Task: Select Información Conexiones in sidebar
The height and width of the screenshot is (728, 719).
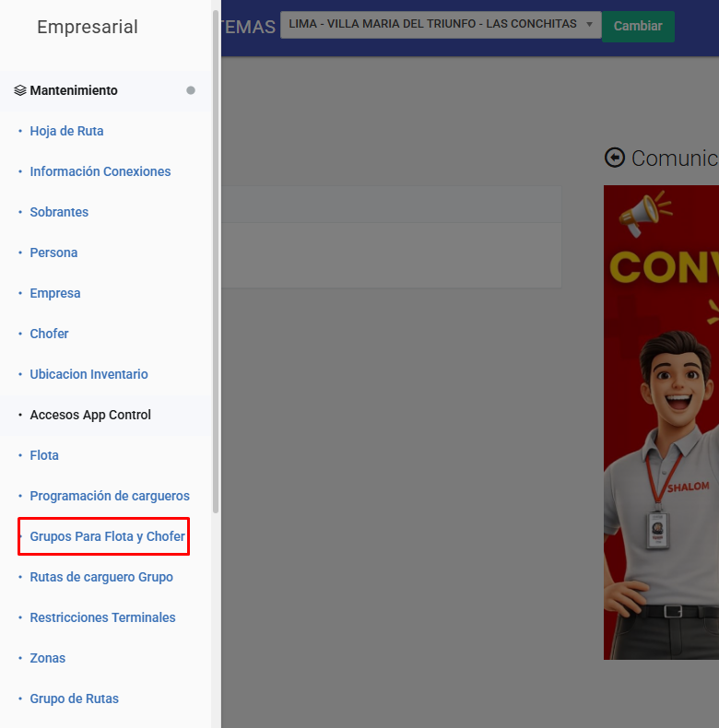Action: 100,171
